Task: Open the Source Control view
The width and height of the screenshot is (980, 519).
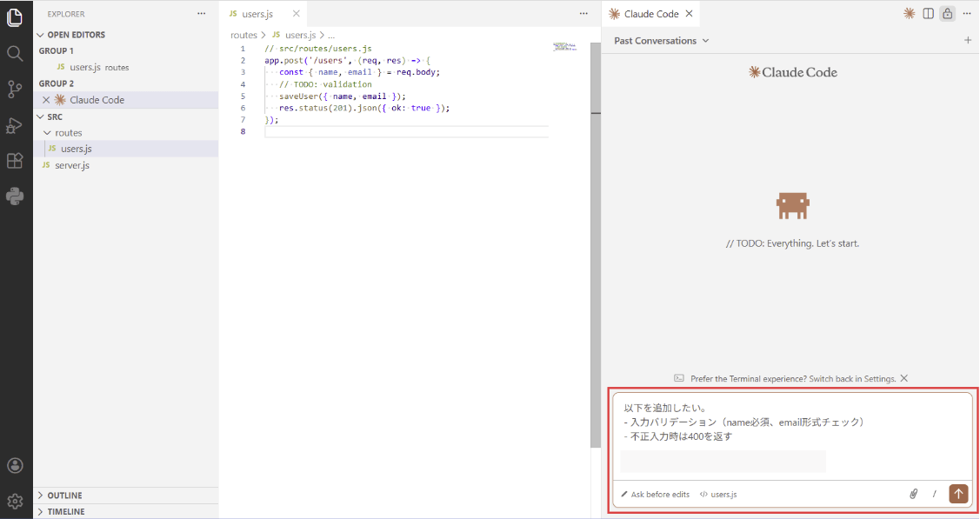Action: pos(15,89)
